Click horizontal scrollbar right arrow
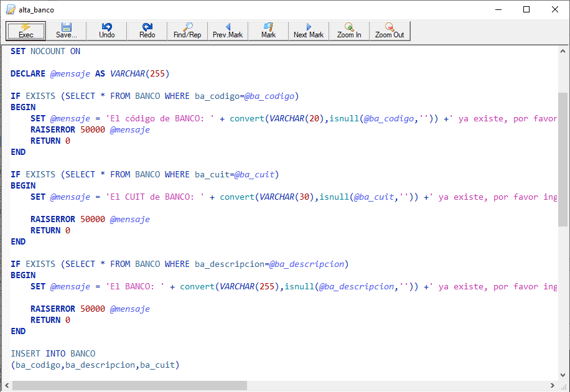This screenshot has height=392, width=570. [x=553, y=385]
